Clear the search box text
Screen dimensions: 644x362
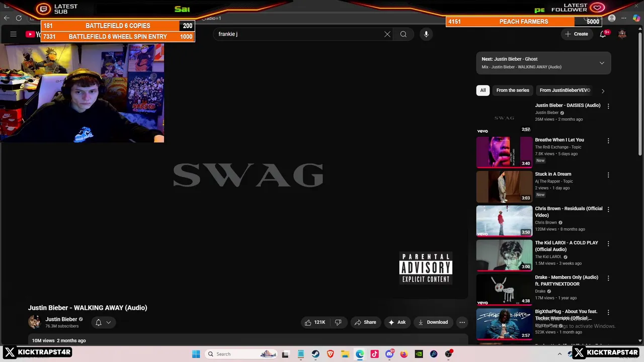(387, 34)
